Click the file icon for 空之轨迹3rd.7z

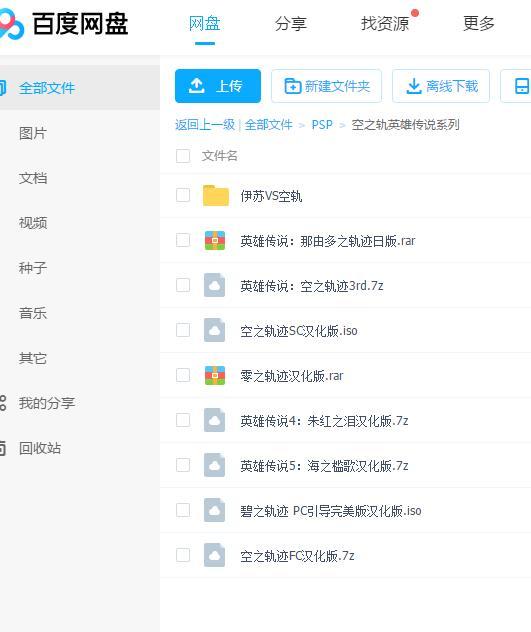(214, 285)
